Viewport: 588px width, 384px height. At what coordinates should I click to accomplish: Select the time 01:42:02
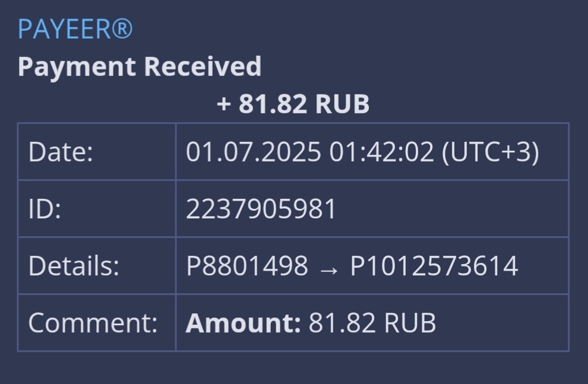(381, 152)
